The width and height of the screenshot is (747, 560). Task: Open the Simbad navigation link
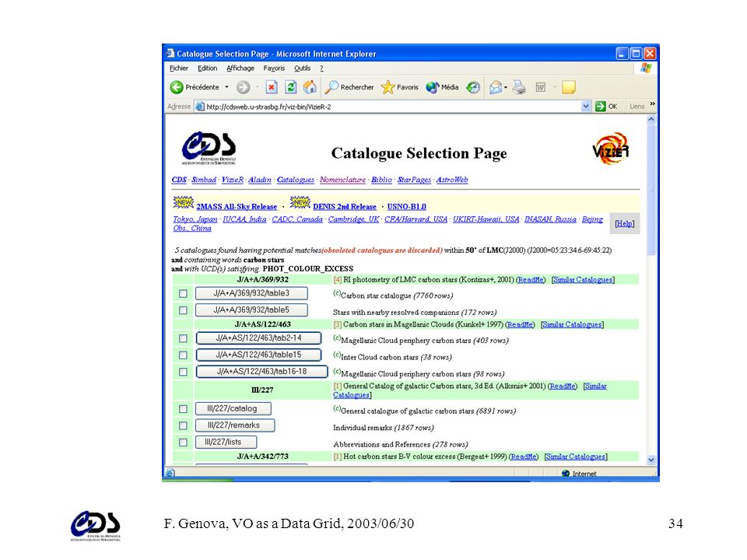204,180
